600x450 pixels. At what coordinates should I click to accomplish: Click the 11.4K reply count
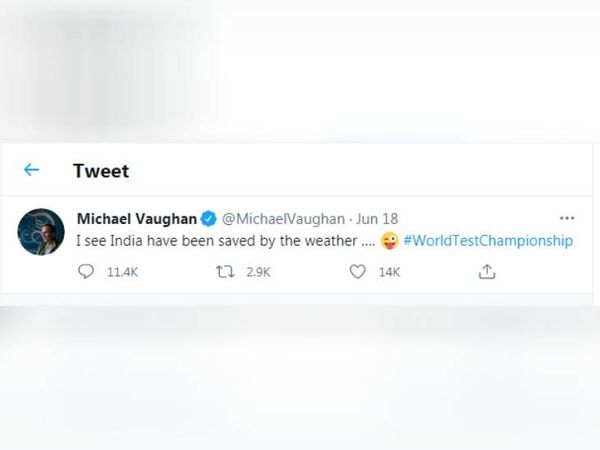point(122,272)
